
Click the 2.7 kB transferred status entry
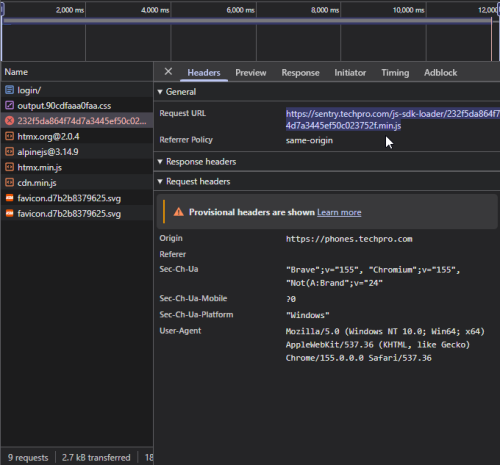point(96,458)
